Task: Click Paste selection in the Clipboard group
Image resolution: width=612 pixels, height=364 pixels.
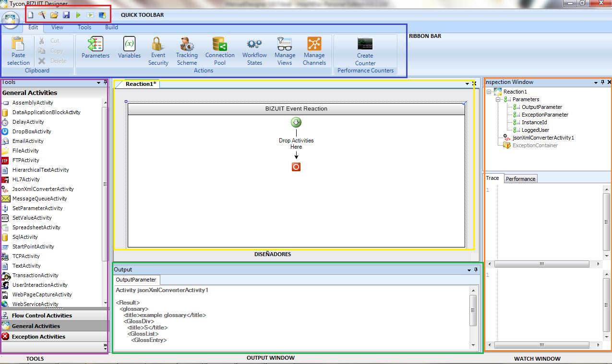Action: tap(18, 51)
